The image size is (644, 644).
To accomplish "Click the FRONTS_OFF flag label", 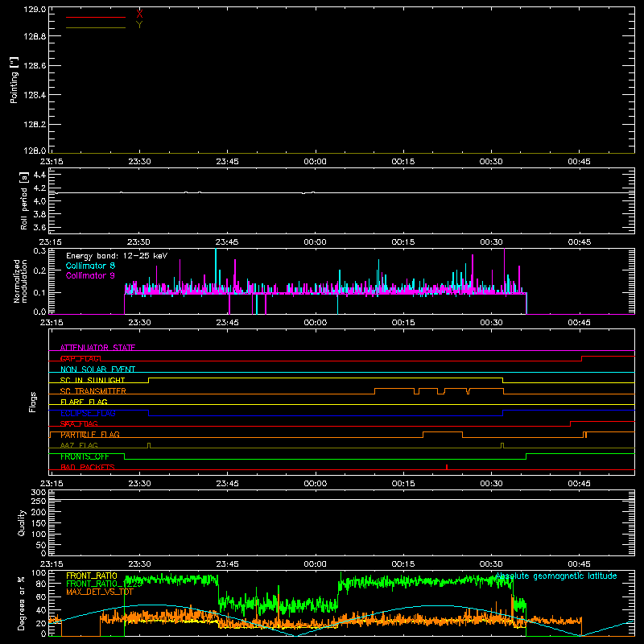I will 85,456.
